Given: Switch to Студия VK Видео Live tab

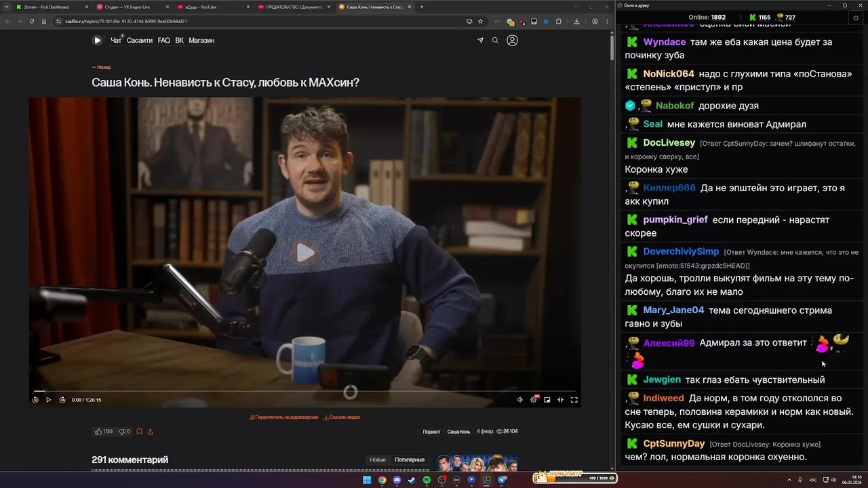Looking at the screenshot, I should (133, 7).
